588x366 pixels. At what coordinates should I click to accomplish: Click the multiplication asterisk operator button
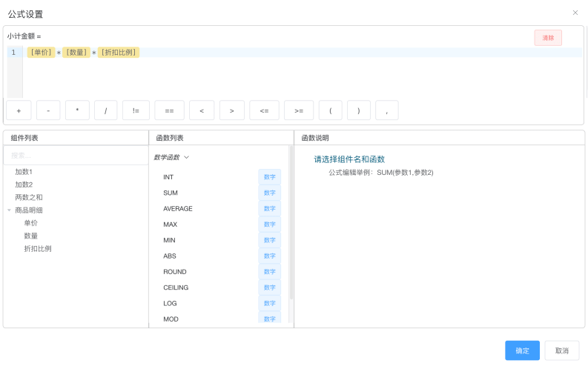point(77,110)
